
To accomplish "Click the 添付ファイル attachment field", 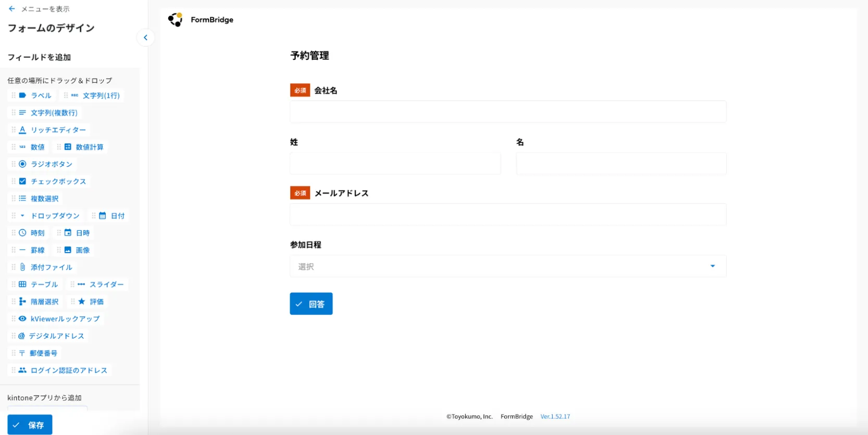I will (42, 267).
